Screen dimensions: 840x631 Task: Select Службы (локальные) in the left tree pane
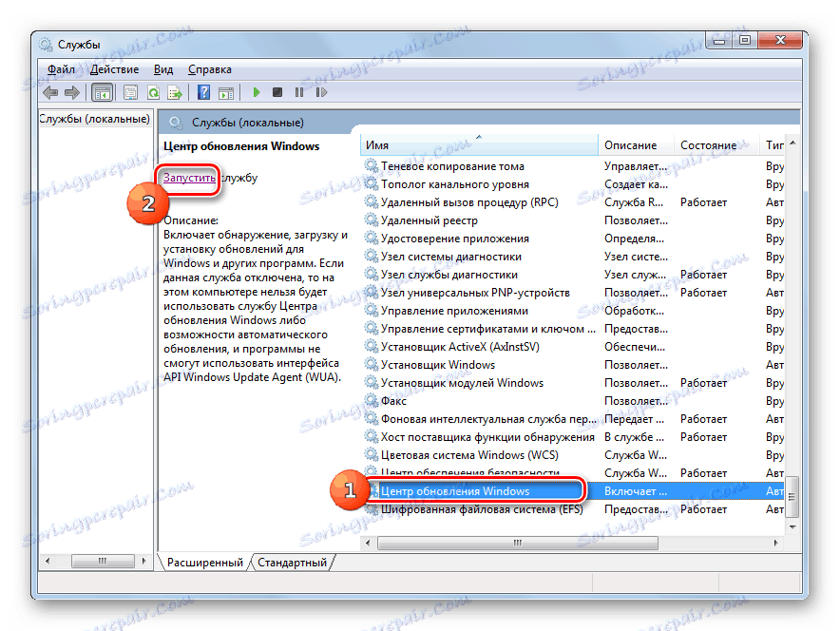click(95, 119)
